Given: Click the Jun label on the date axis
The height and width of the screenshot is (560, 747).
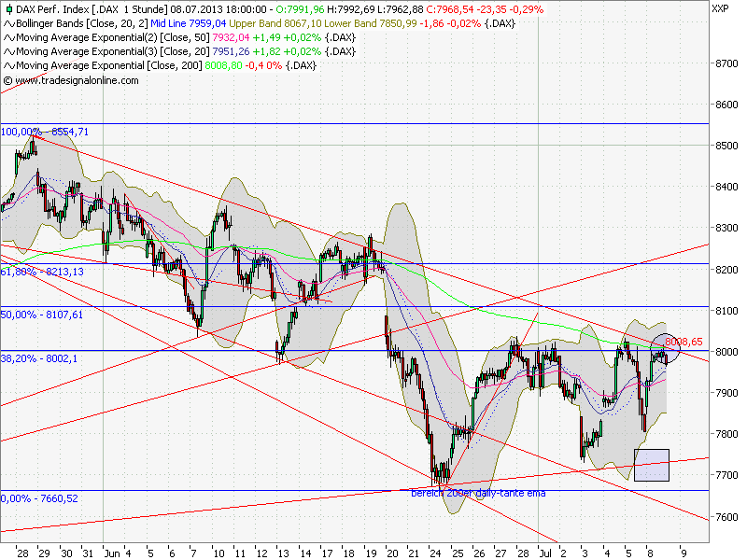Looking at the screenshot, I should [112, 553].
